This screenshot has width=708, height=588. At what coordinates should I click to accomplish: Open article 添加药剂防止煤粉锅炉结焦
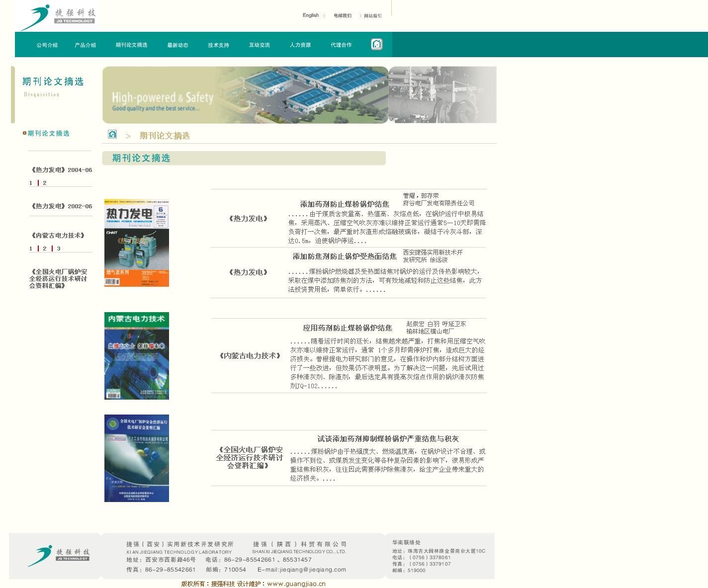(x=344, y=204)
